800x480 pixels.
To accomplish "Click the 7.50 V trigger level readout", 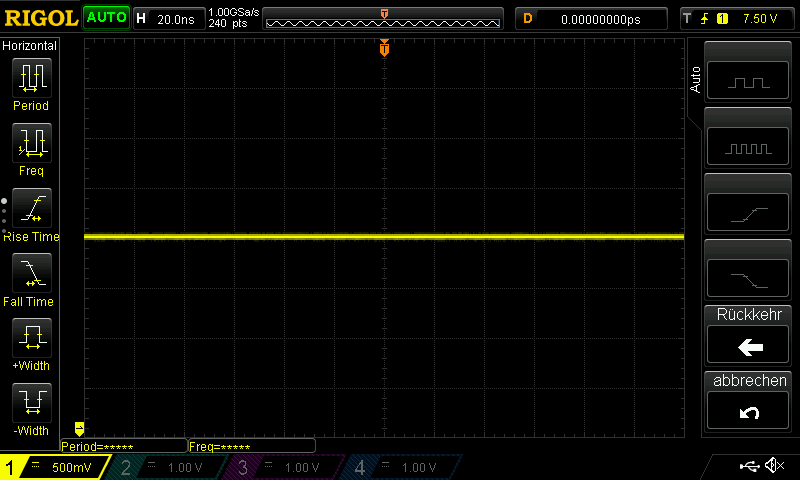I will click(760, 19).
